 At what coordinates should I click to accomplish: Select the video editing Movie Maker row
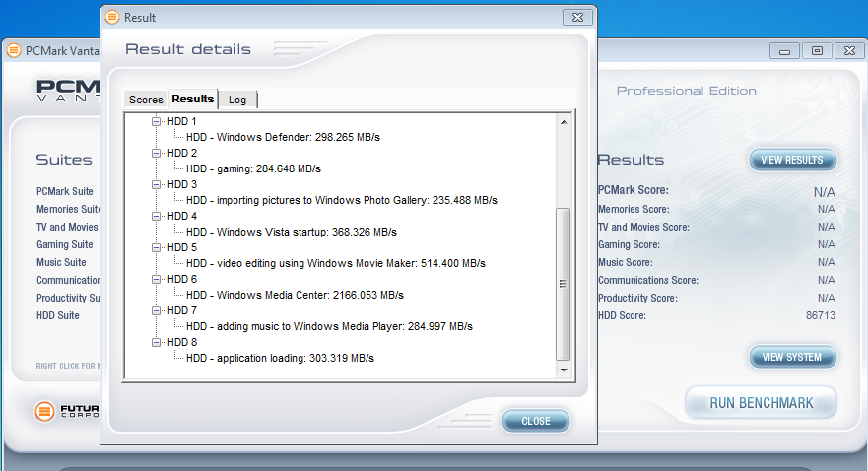click(x=335, y=263)
